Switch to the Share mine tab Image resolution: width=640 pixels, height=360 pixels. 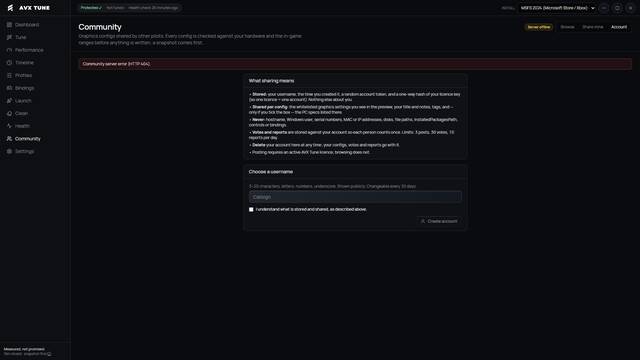(592, 27)
